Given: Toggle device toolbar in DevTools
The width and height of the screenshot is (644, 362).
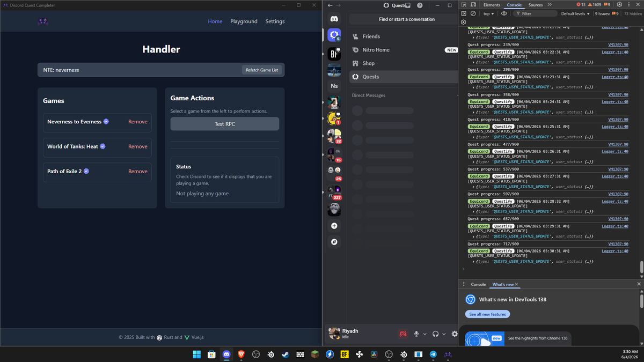Looking at the screenshot, I should [x=473, y=5].
